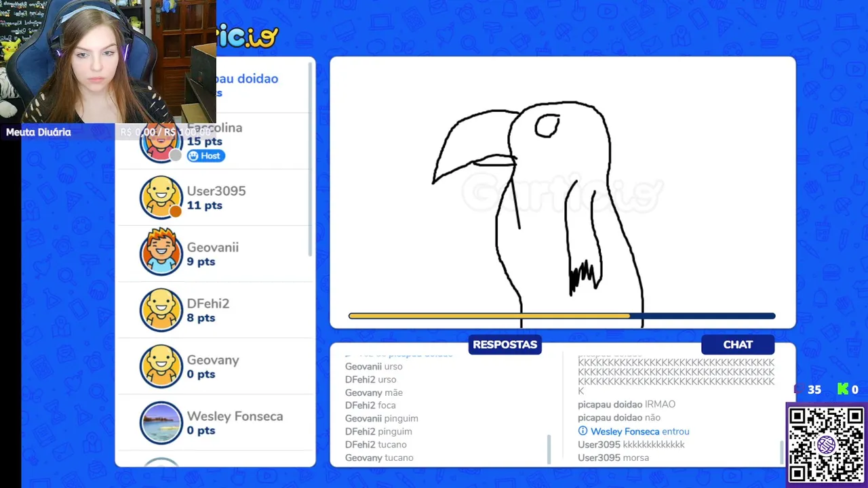This screenshot has width=868, height=488.
Task: Select player name User3095
Action: [216, 191]
